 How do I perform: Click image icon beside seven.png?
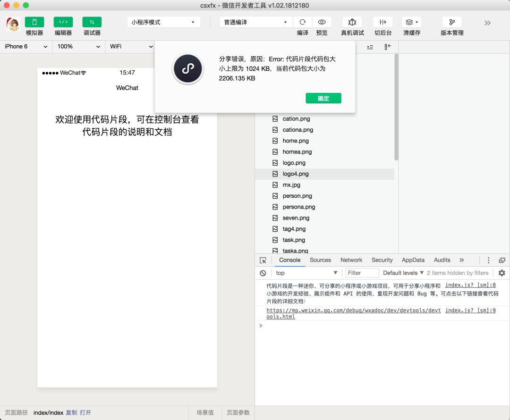pyautogui.click(x=275, y=218)
